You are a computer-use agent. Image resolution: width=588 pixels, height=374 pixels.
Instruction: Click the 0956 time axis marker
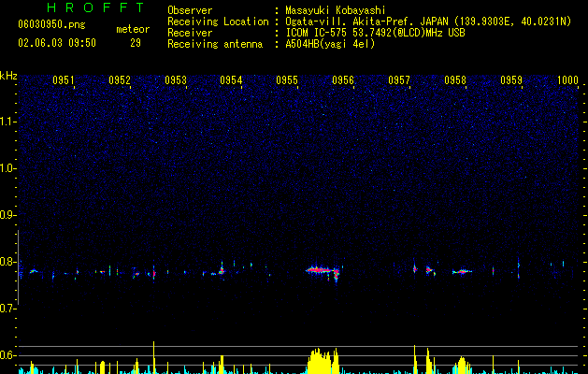(343, 79)
